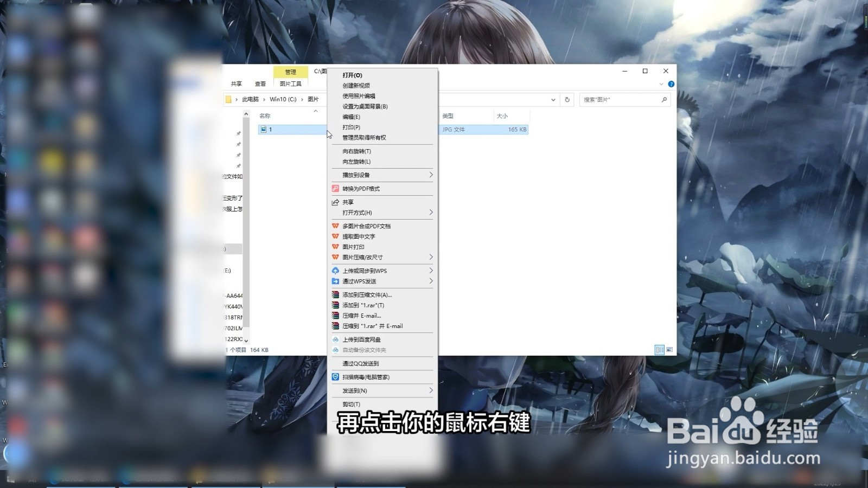
Task: Click the 上传到百度网盘 cloud icon
Action: 335,339
